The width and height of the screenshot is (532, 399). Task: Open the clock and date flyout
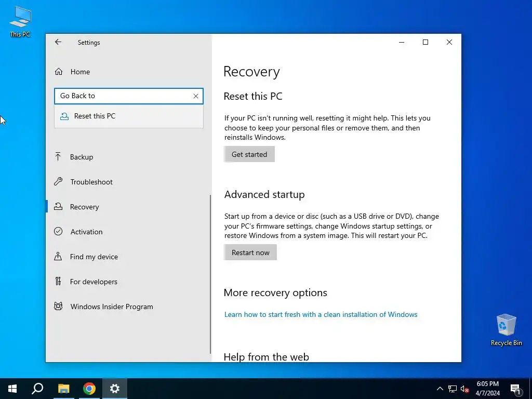click(487, 389)
